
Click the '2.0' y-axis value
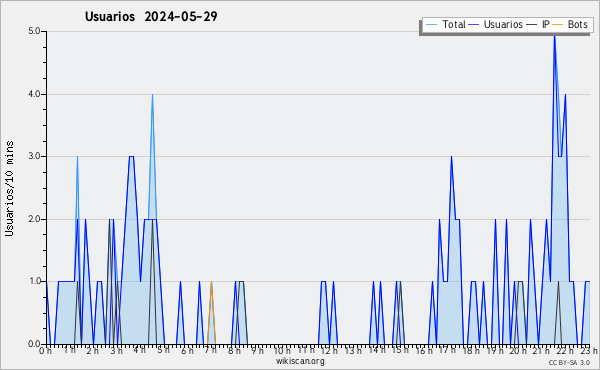coord(34,219)
